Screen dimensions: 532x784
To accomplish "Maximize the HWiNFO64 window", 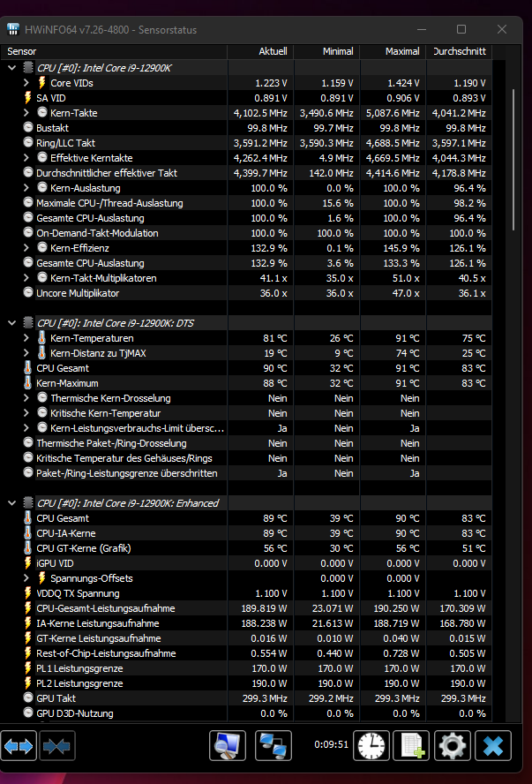I will click(461, 29).
